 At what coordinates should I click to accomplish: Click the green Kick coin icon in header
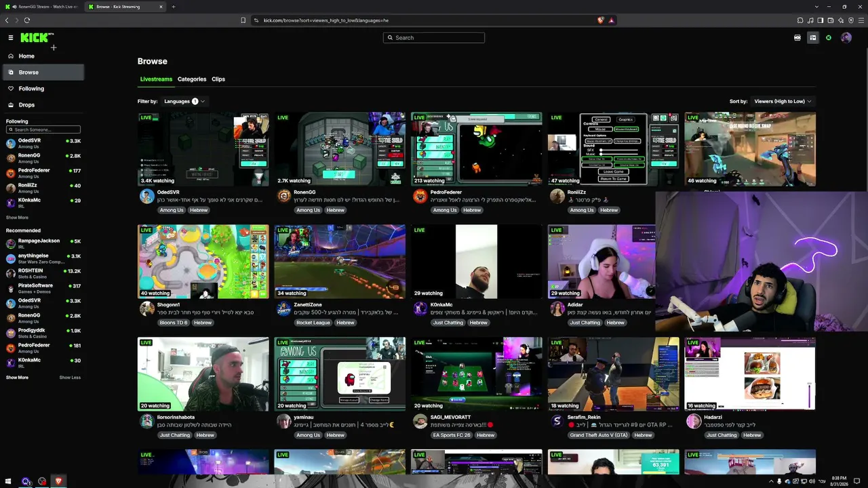pyautogui.click(x=829, y=38)
